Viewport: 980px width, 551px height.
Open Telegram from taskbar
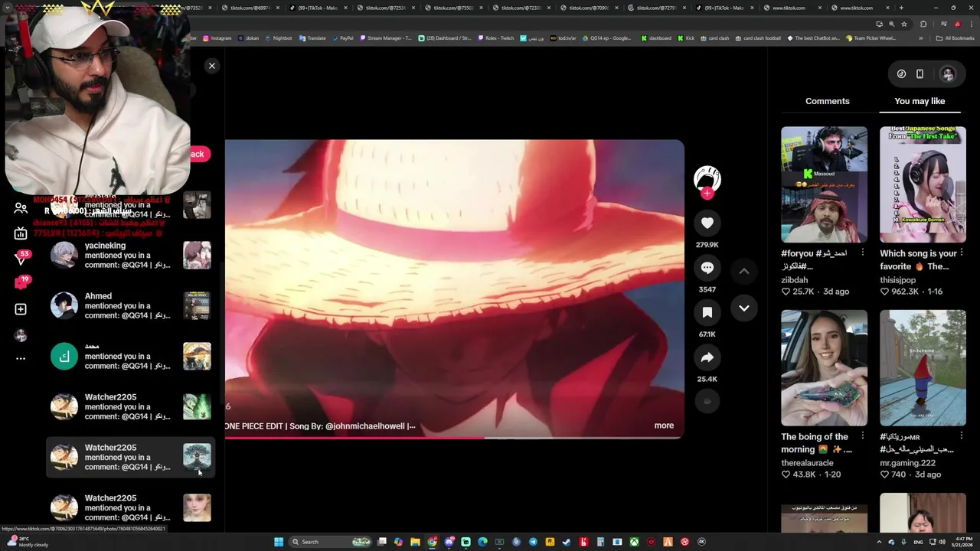[x=533, y=542]
